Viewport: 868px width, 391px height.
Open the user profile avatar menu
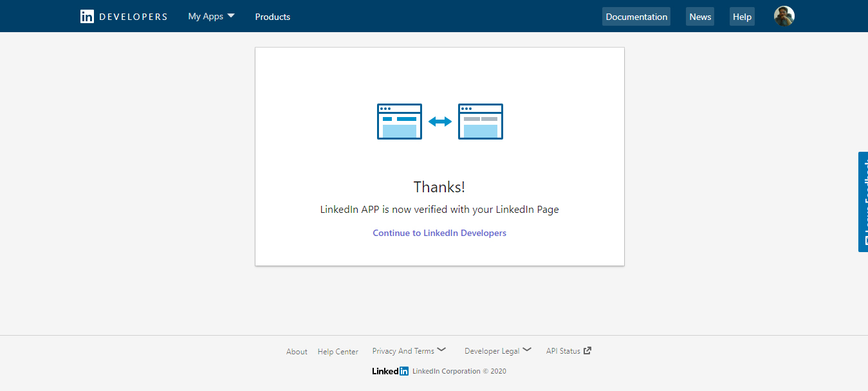tap(784, 16)
